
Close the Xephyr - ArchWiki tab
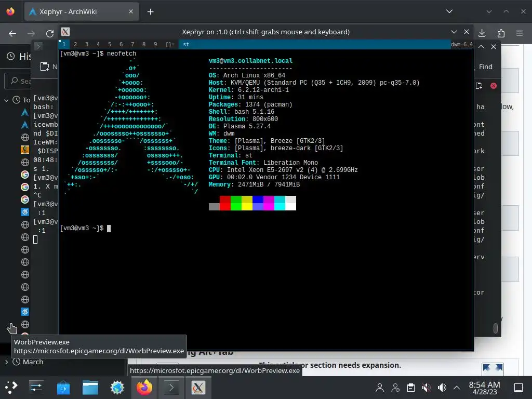pyautogui.click(x=131, y=11)
